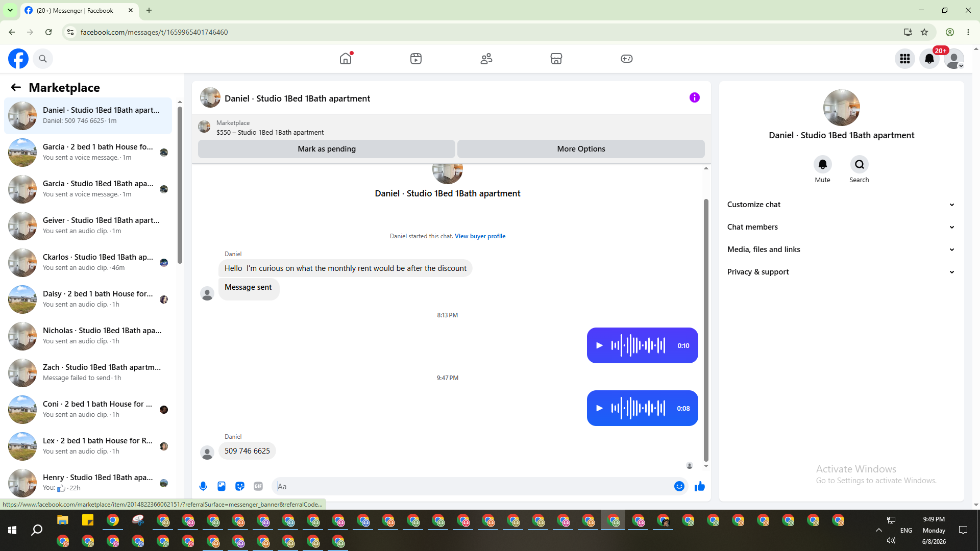Choose a sticker
Image resolution: width=980 pixels, height=551 pixels.
pos(240,486)
